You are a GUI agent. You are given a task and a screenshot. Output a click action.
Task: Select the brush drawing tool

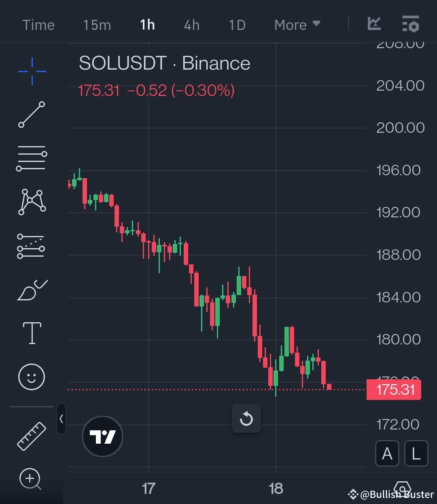click(x=31, y=289)
